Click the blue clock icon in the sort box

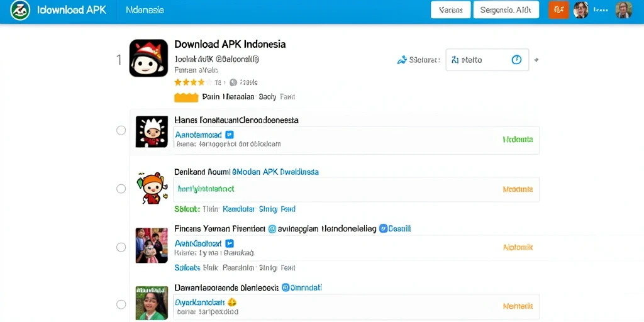tap(516, 60)
